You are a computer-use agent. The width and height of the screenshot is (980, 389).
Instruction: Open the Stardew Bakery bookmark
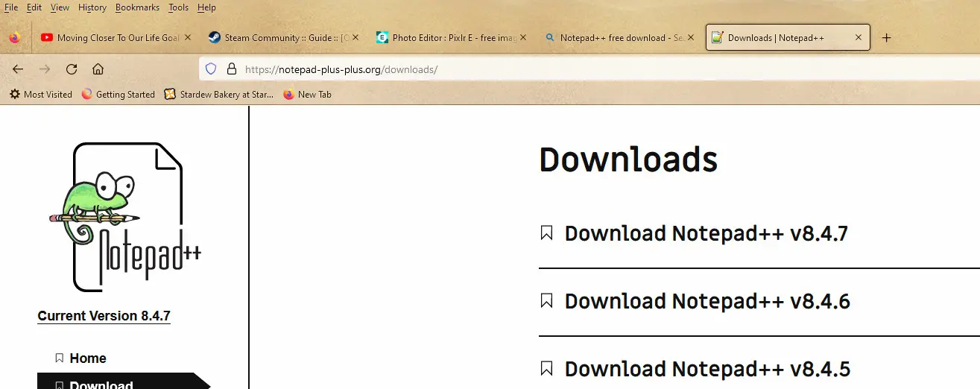(219, 95)
